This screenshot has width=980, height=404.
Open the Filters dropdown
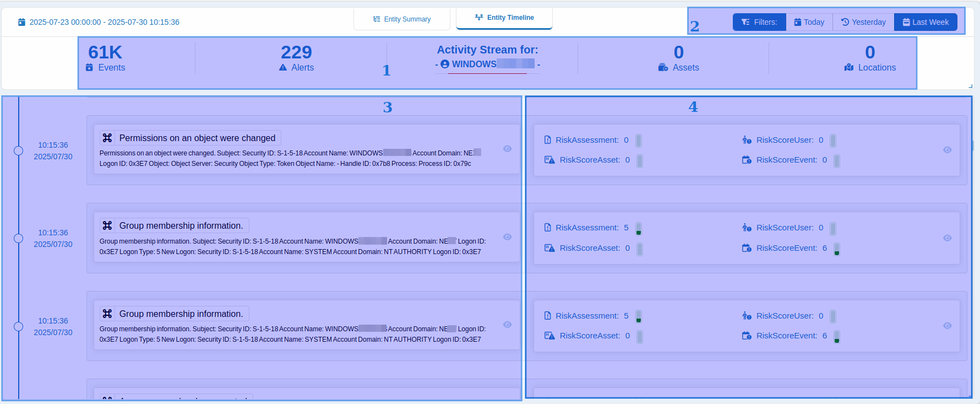(x=759, y=22)
